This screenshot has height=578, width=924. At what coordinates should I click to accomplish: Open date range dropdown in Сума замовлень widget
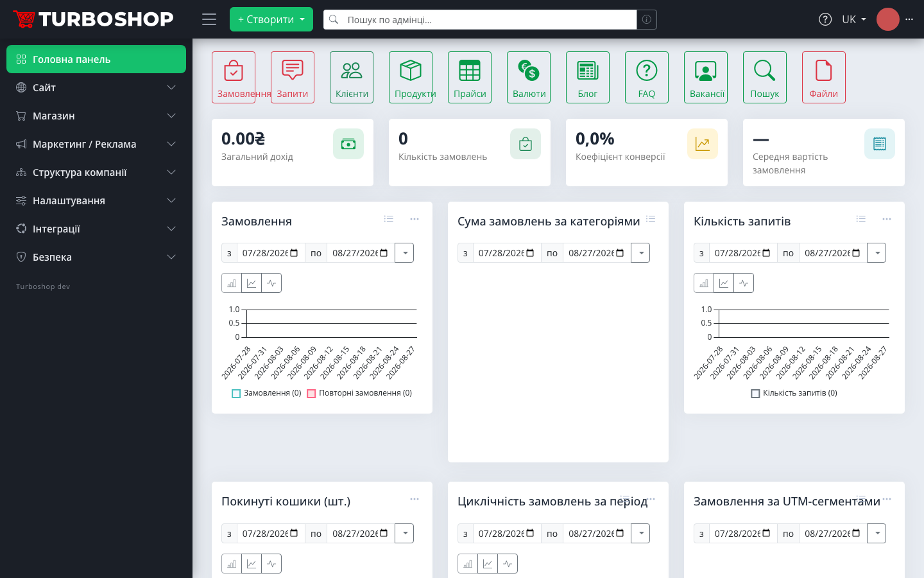(641, 253)
